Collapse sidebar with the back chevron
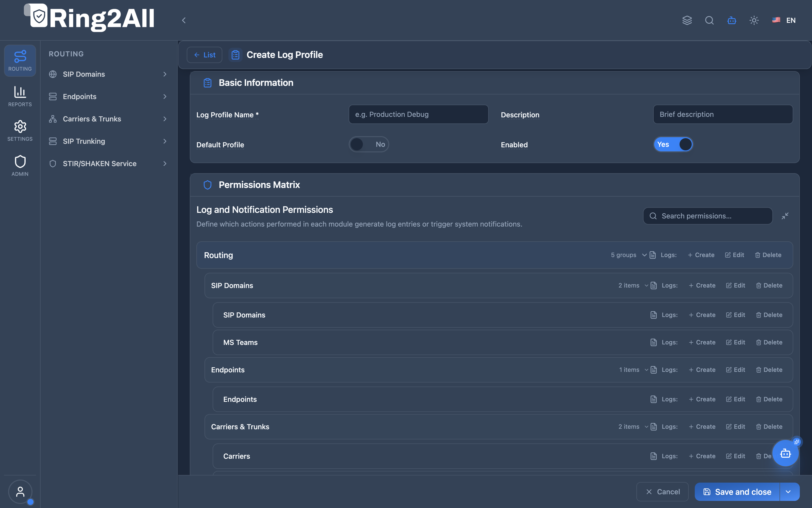Viewport: 812px width, 508px height. [183, 20]
